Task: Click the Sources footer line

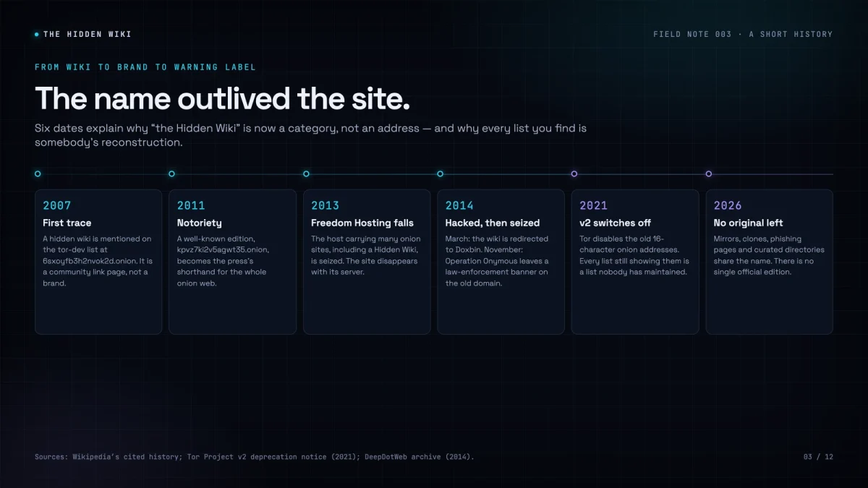Action: pos(255,457)
